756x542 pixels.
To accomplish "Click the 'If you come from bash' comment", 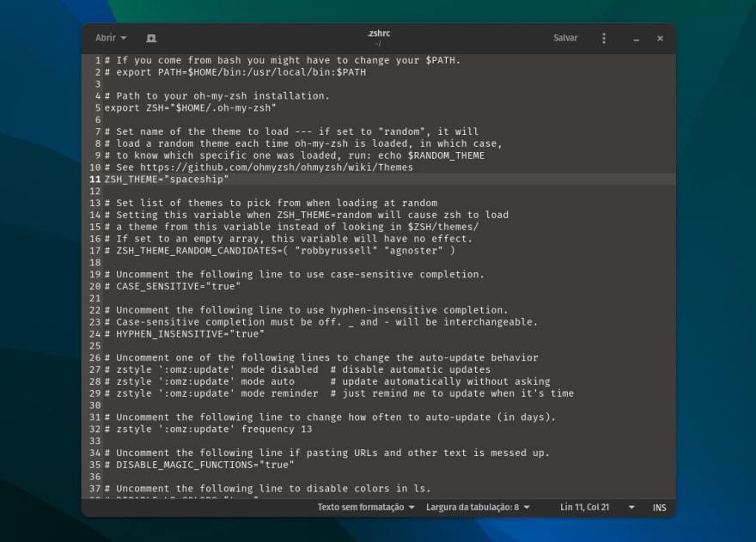I will 283,60.
